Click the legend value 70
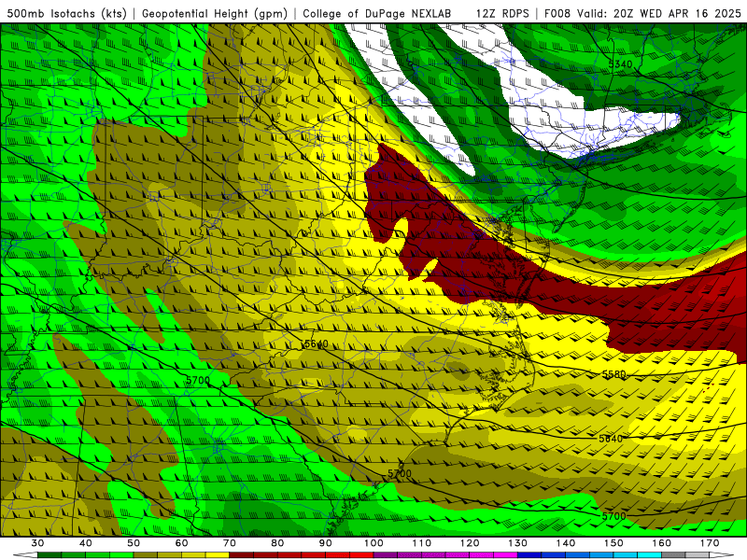 (x=230, y=543)
